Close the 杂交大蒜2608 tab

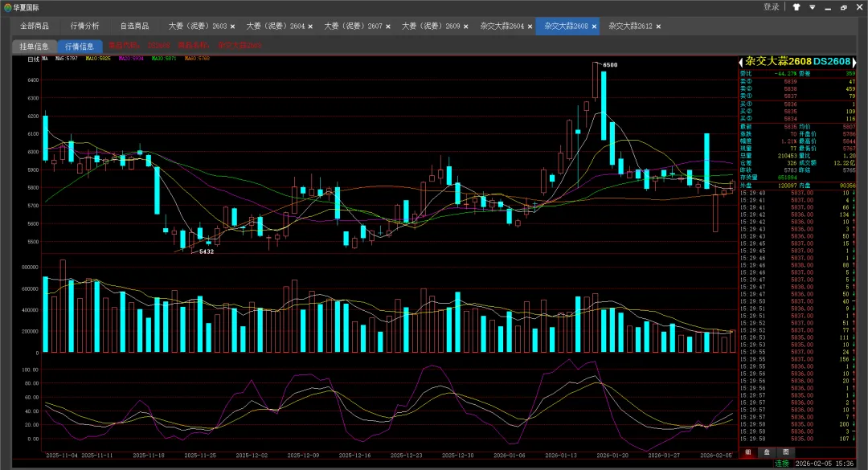point(594,27)
